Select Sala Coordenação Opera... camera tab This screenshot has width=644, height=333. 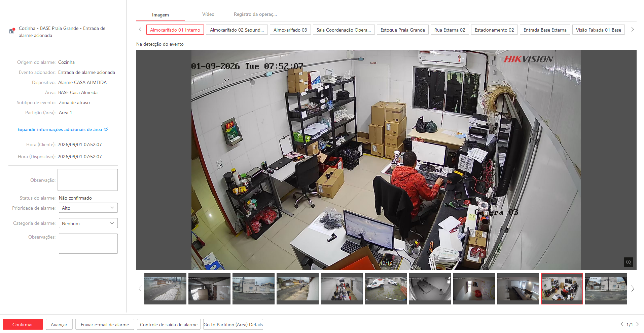(344, 30)
